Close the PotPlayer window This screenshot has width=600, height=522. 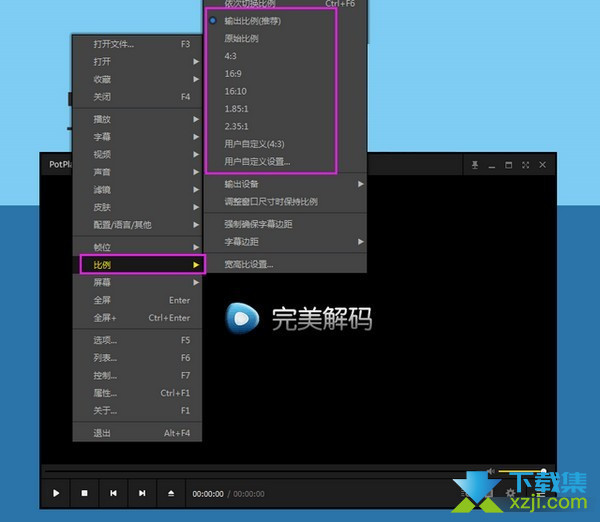click(543, 165)
